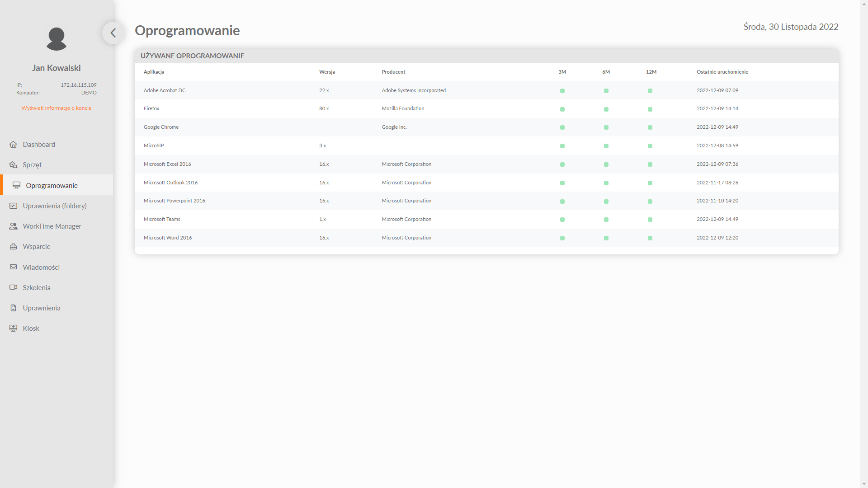Click the Wsparcie support icon

14,247
